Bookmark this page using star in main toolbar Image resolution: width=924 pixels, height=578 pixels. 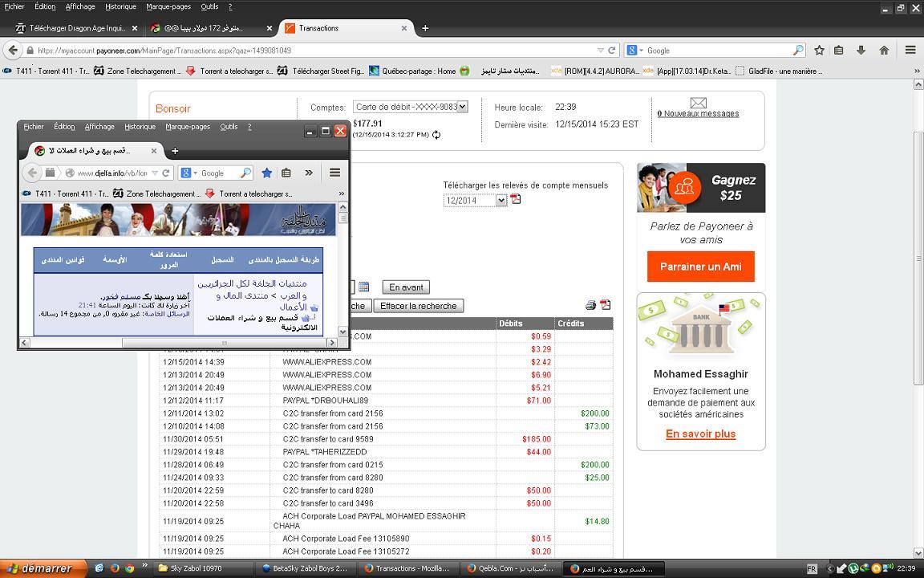819,50
